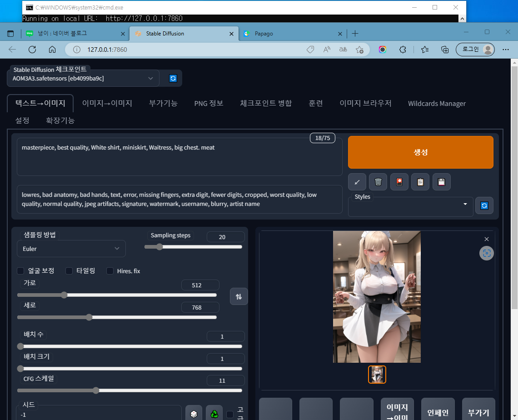The width and height of the screenshot is (518, 420).
Task: Switch to the 네이버 블로그 browser tab
Action: coord(74,33)
